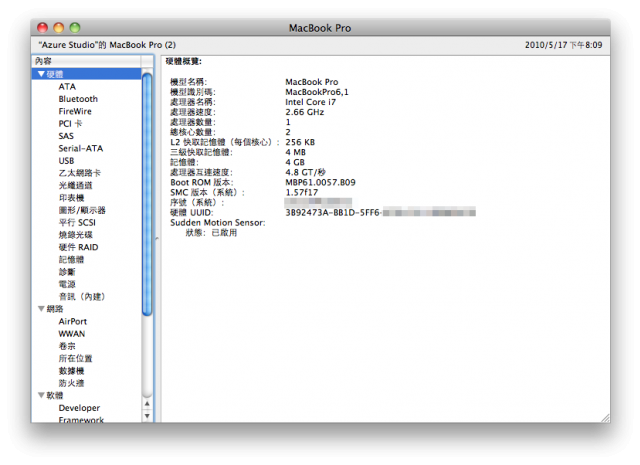Click the 硬體 category label
Viewport: 640px width, 465px height.
click(x=55, y=74)
